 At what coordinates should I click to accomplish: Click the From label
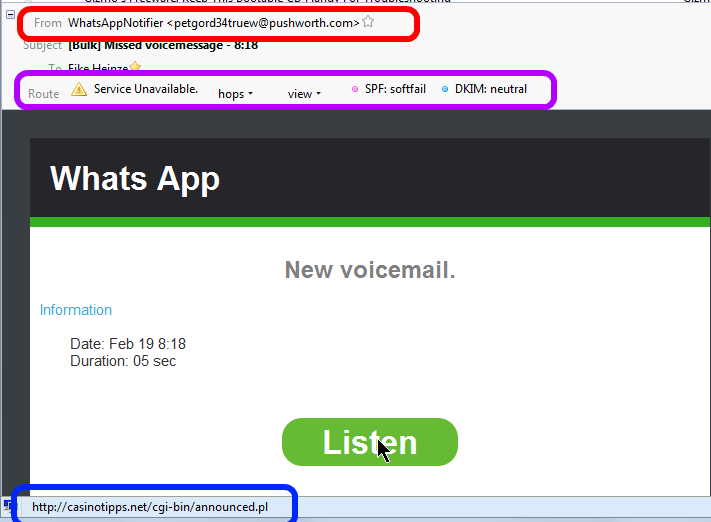point(48,23)
